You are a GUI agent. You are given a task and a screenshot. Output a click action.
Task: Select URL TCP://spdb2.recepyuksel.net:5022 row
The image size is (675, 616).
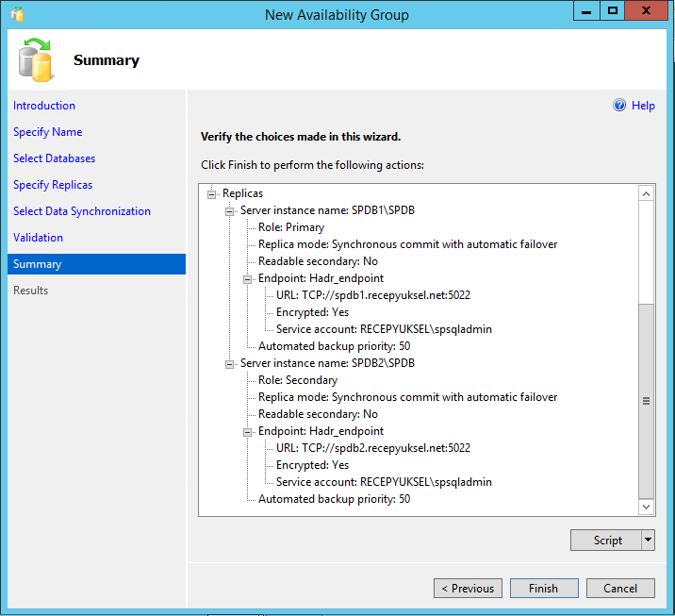coord(373,448)
